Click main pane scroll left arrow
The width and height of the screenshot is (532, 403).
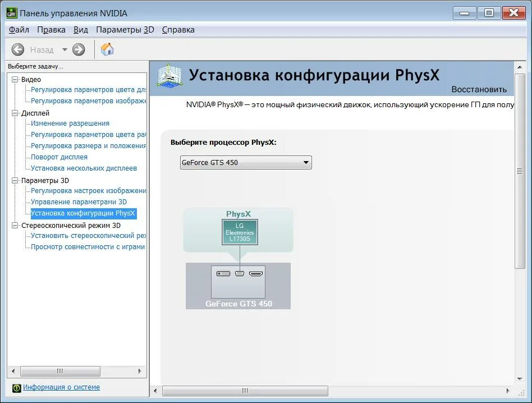[x=155, y=391]
